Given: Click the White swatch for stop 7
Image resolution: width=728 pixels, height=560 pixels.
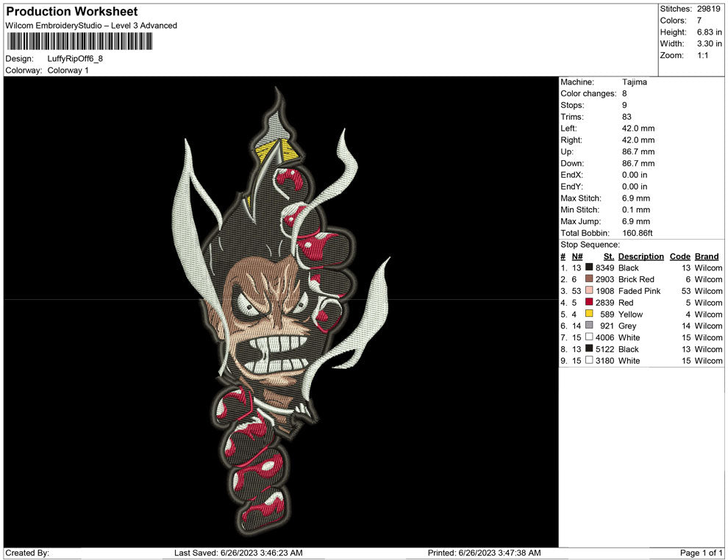Looking at the screenshot, I should (x=589, y=337).
